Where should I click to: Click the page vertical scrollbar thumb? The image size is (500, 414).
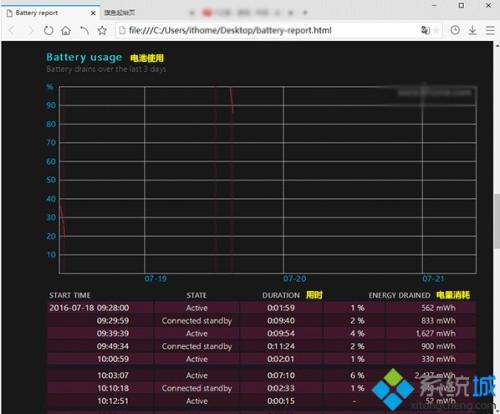click(x=497, y=221)
